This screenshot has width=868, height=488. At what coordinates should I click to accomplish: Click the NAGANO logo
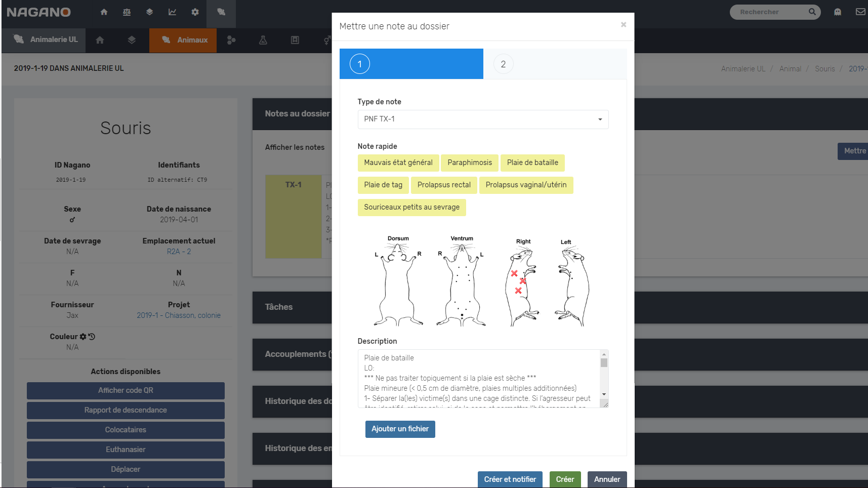click(x=38, y=12)
